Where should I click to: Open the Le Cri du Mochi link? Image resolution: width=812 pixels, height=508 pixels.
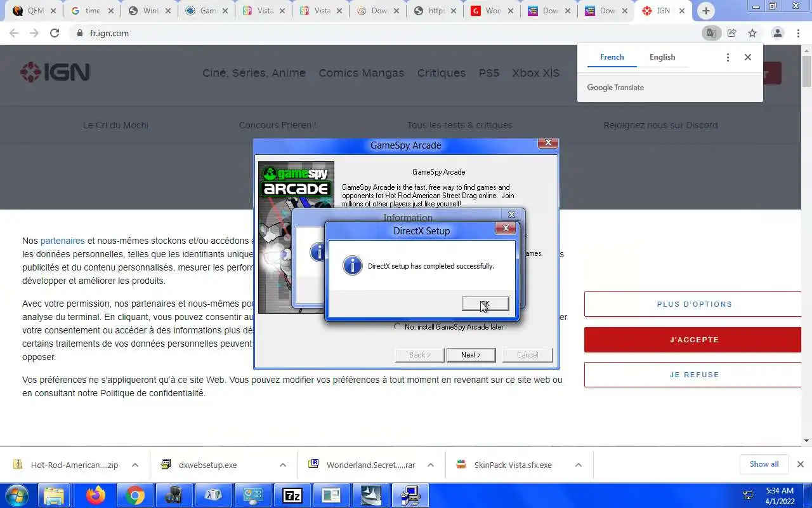coord(115,125)
